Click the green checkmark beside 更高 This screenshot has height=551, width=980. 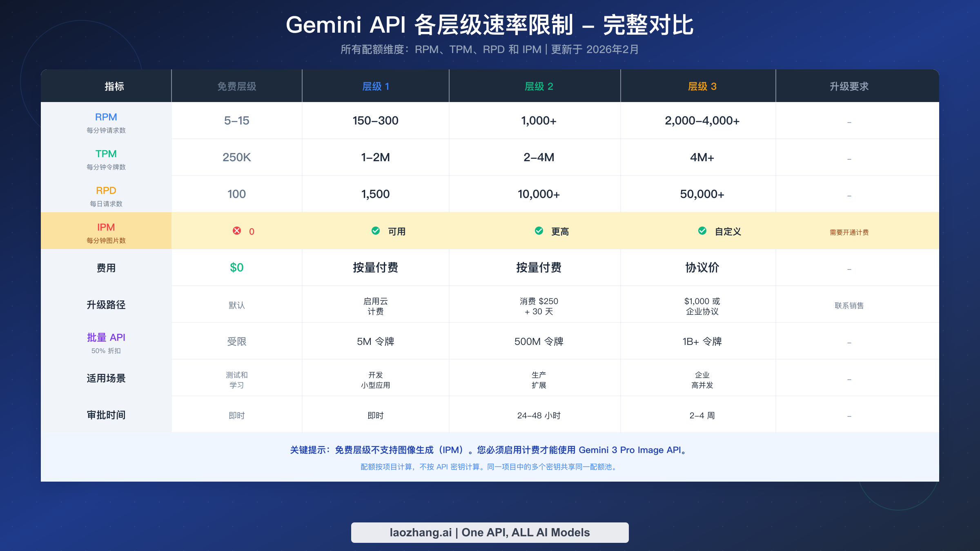[539, 231]
